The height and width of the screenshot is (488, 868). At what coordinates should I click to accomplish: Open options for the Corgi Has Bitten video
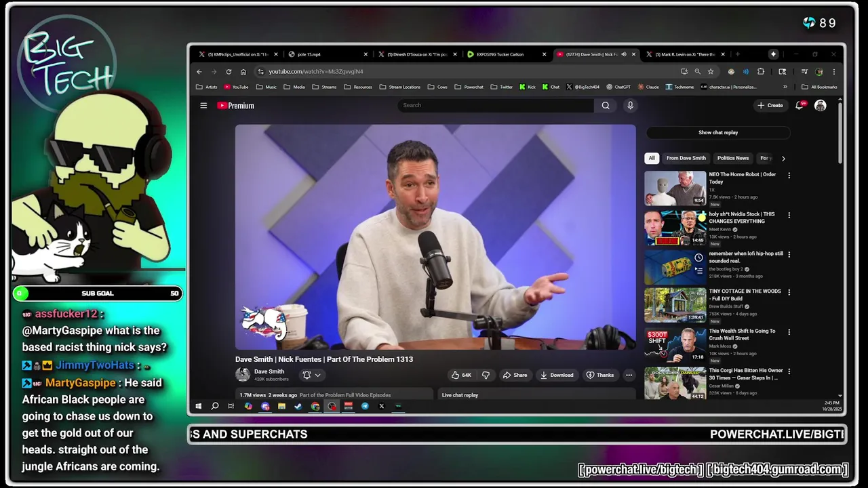pyautogui.click(x=789, y=371)
